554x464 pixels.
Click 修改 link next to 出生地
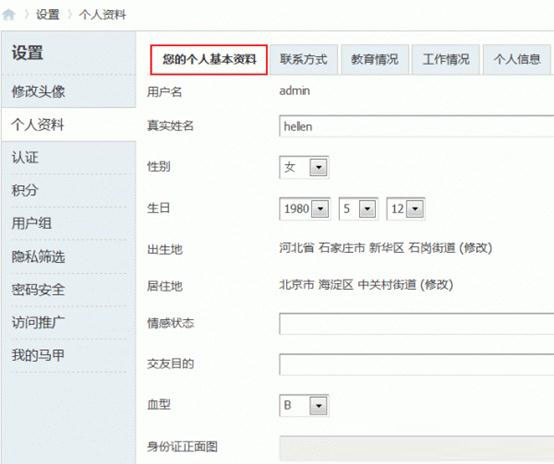click(x=476, y=248)
